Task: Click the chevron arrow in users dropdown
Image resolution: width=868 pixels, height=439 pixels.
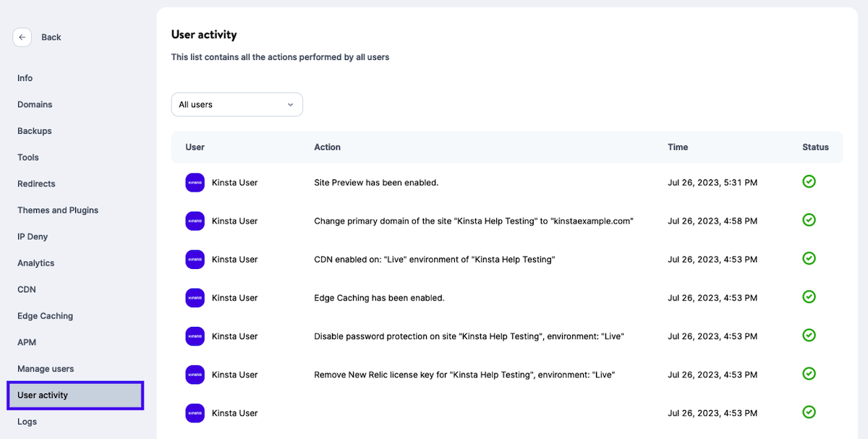Action: (290, 105)
